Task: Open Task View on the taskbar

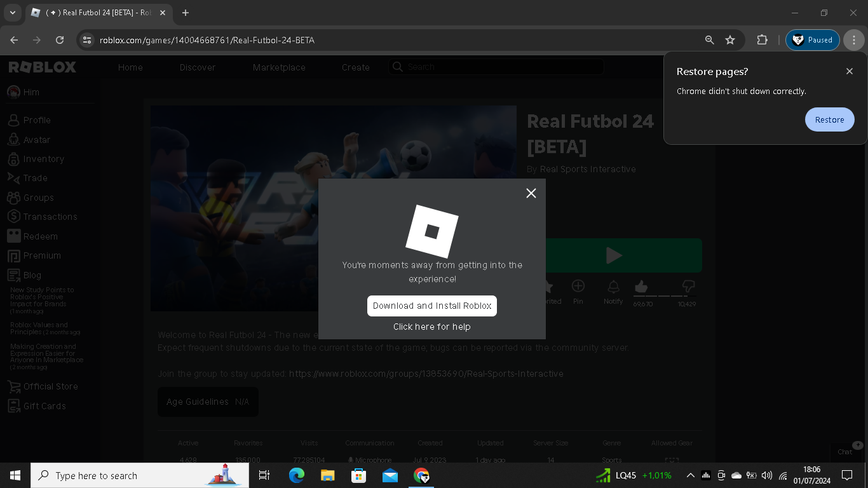Action: pos(264,475)
